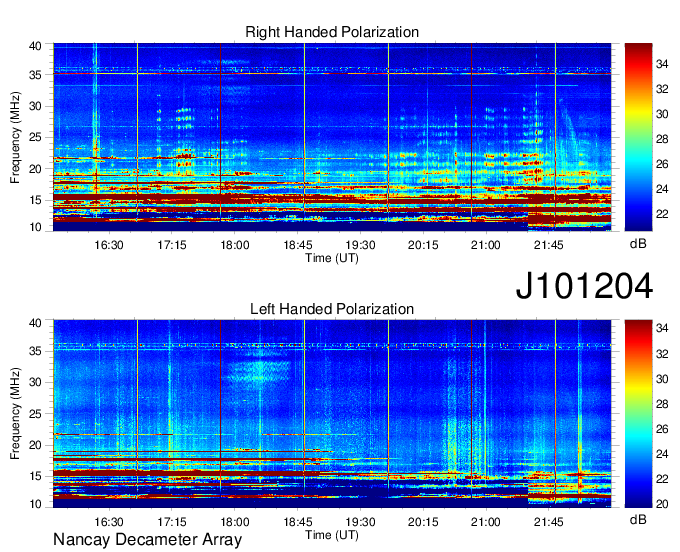The width and height of the screenshot is (680, 552).
Task: Click the "21:45" tick under Right Handed plot
Action: coord(549,245)
